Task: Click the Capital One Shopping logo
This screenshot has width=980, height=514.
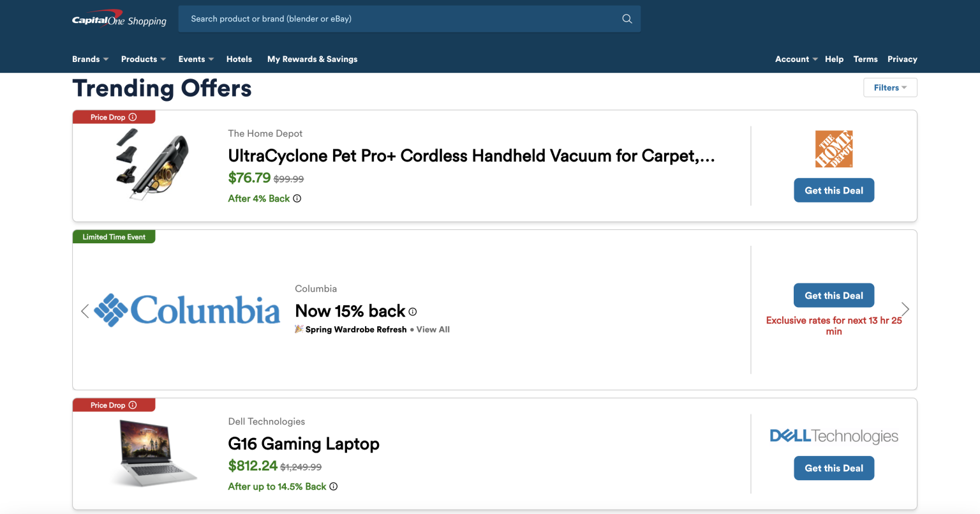Action: [x=119, y=20]
